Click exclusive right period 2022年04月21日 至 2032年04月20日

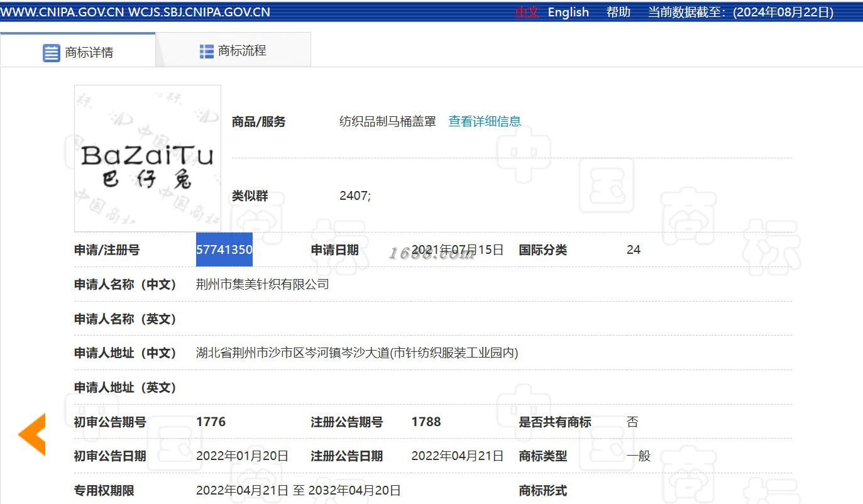tap(299, 490)
